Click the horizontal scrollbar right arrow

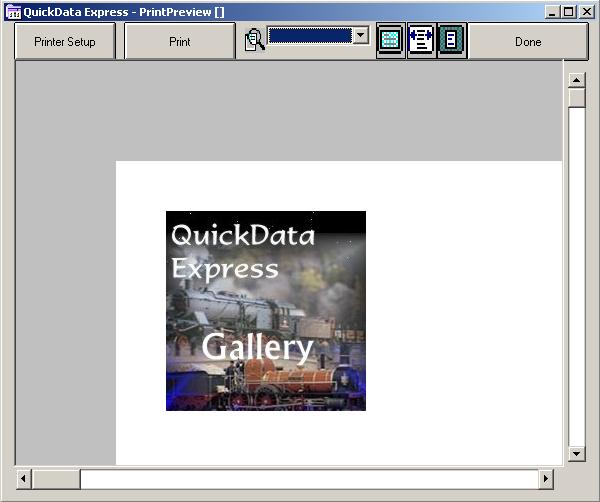coord(545,479)
